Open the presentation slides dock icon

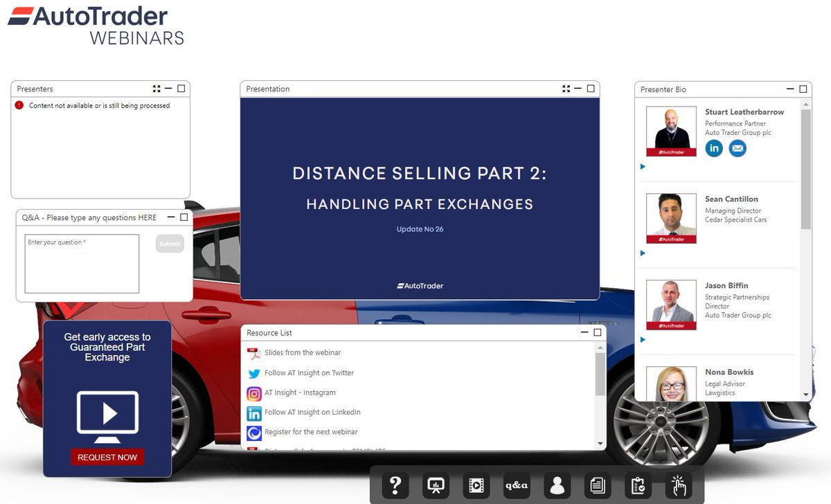pyautogui.click(x=436, y=485)
